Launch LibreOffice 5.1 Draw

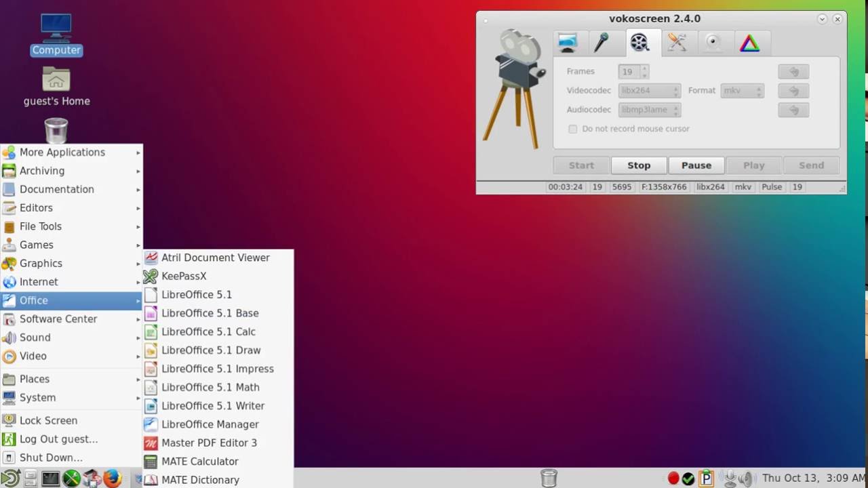(218, 350)
